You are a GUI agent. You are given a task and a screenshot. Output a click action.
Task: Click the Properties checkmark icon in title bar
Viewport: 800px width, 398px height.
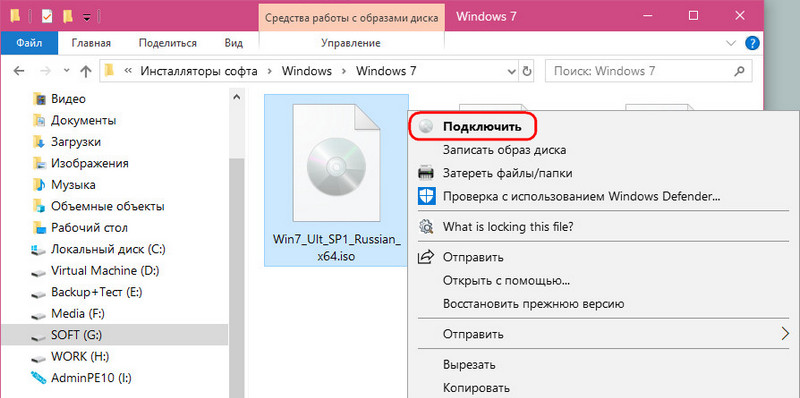[x=47, y=16]
